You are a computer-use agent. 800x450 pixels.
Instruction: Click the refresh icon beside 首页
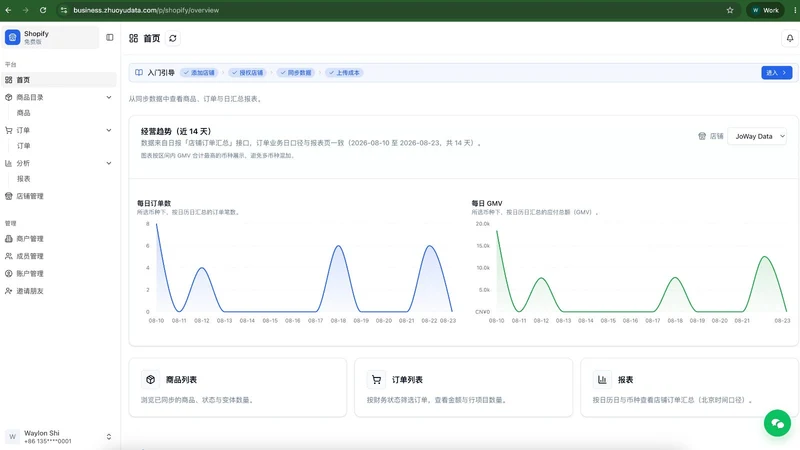[173, 38]
